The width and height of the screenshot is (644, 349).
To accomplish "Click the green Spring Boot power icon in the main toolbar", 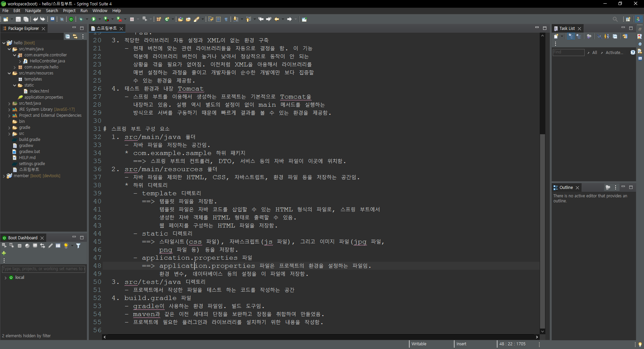I will coord(71,19).
